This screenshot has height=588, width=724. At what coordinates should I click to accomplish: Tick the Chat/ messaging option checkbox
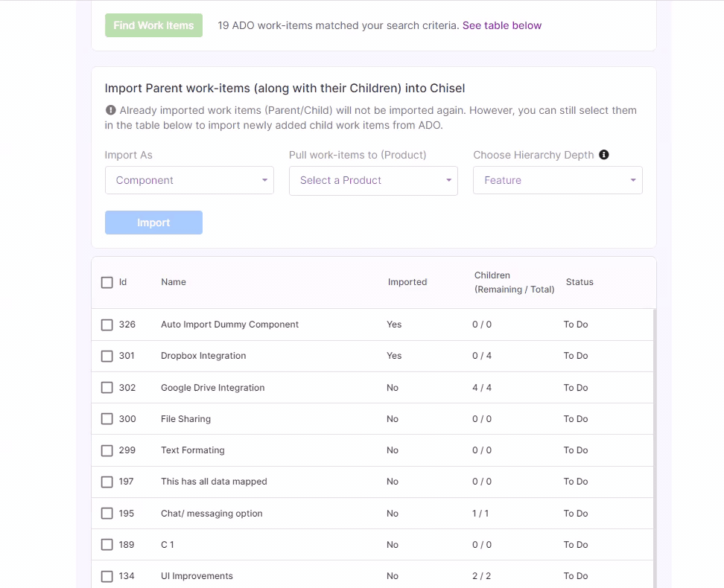click(x=107, y=514)
